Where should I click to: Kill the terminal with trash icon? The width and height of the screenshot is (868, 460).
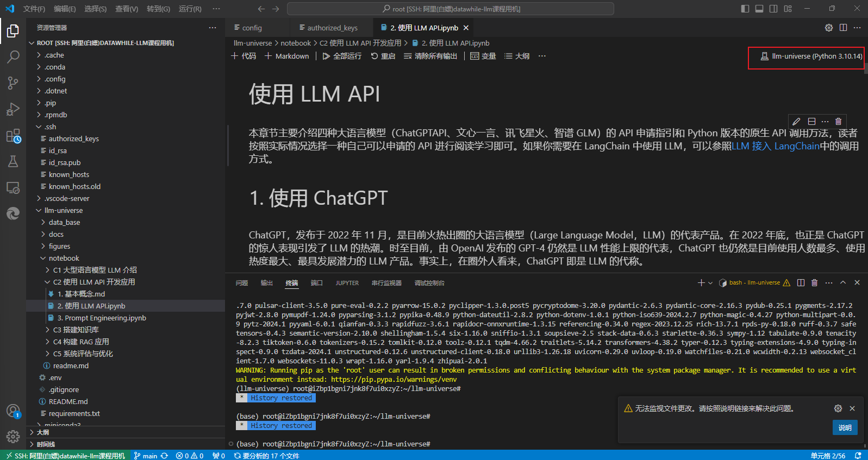coord(814,282)
